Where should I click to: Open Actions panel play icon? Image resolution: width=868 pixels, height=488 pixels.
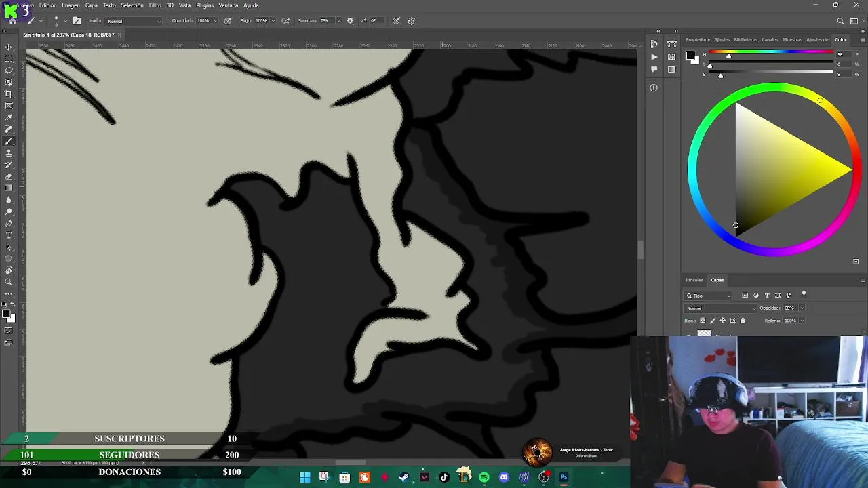click(x=654, y=57)
